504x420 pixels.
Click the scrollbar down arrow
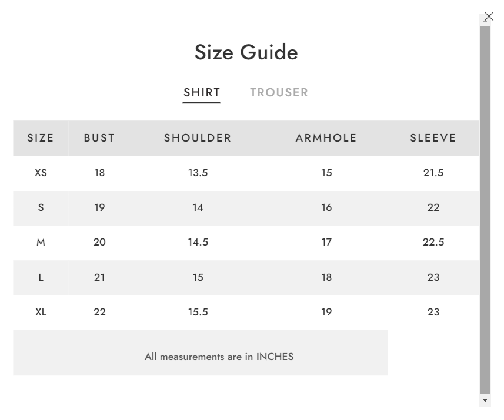485,401
